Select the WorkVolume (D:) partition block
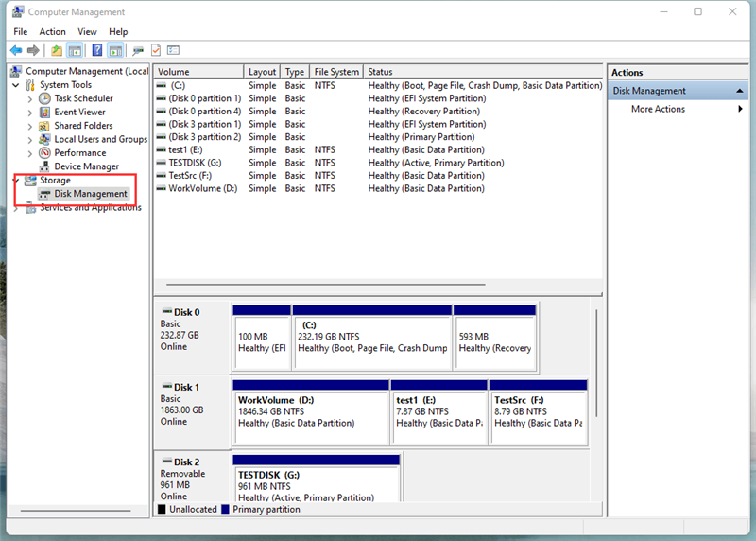The height and width of the screenshot is (541, 756). coord(311,412)
